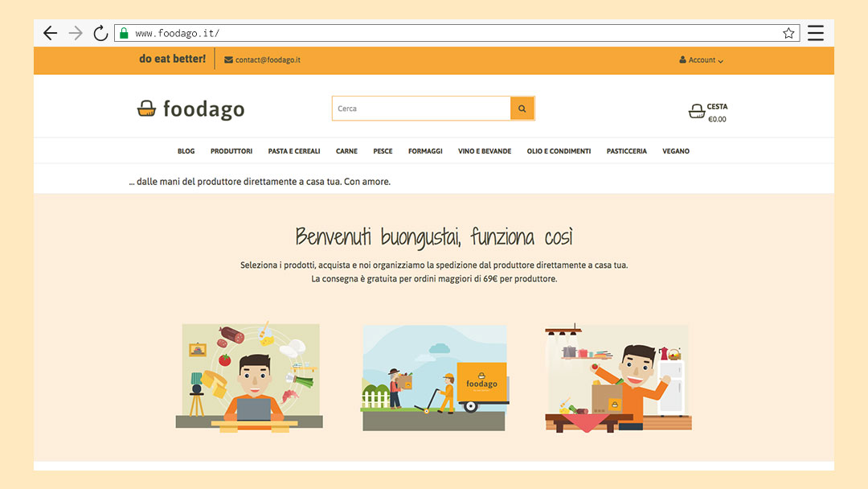Viewport: 868px width, 489px height.
Task: Select the man-at-laptop illustration
Action: [249, 378]
